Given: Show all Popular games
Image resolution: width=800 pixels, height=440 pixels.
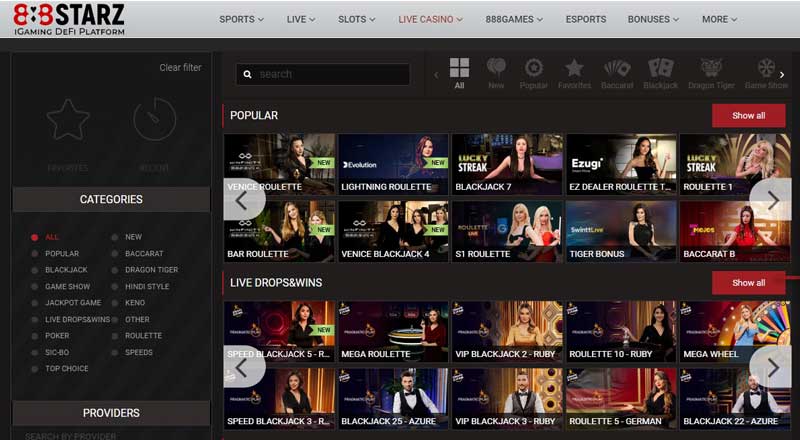Looking at the screenshot, I should click(748, 116).
